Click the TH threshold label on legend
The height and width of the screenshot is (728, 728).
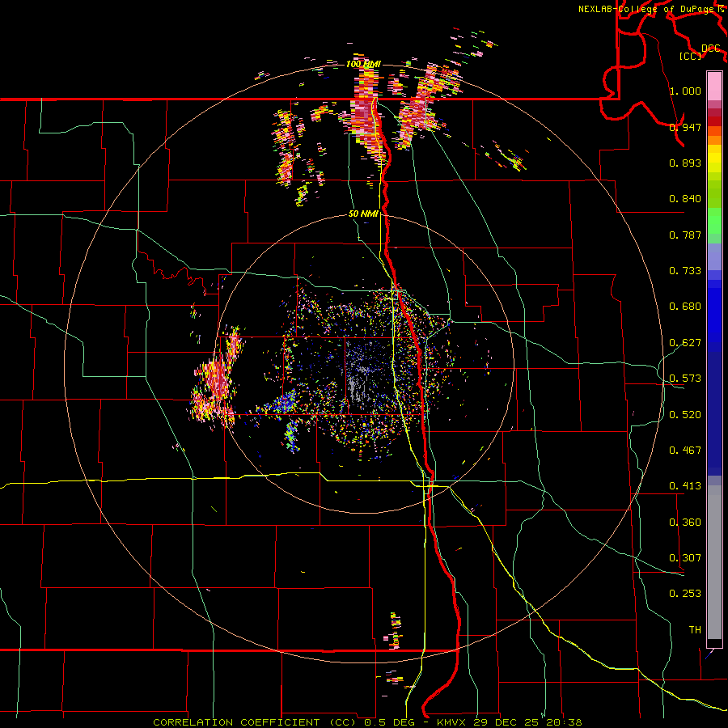(695, 630)
